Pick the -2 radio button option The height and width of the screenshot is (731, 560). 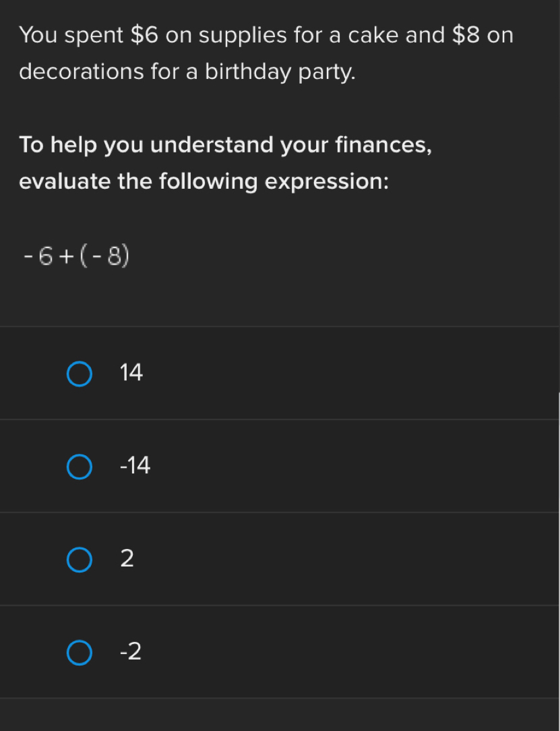[x=80, y=653]
